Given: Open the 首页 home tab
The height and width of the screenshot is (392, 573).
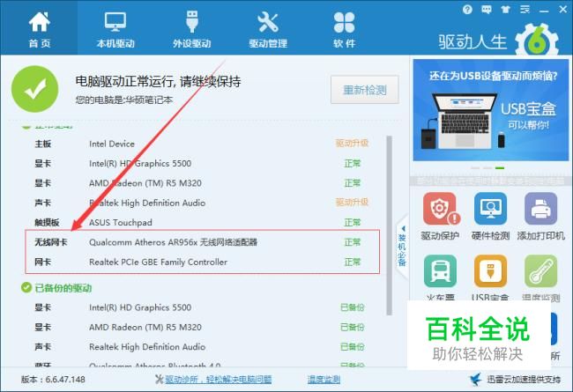Looking at the screenshot, I should tap(39, 29).
